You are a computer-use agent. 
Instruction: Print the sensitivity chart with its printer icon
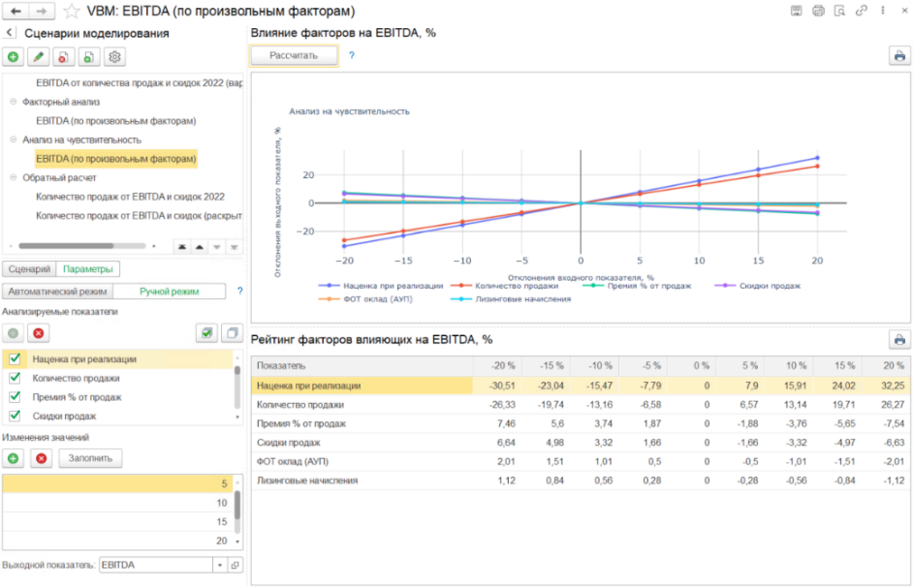[x=899, y=56]
